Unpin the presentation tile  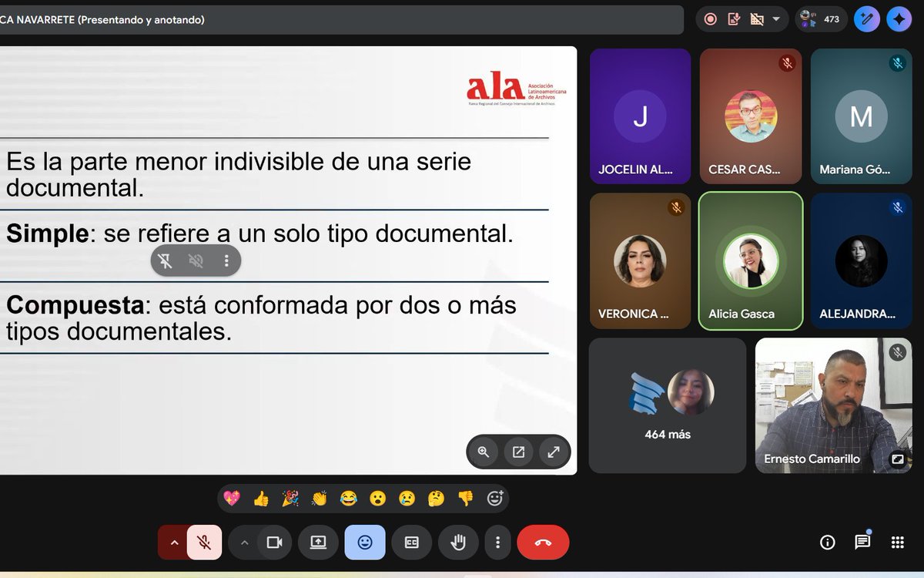click(x=166, y=260)
